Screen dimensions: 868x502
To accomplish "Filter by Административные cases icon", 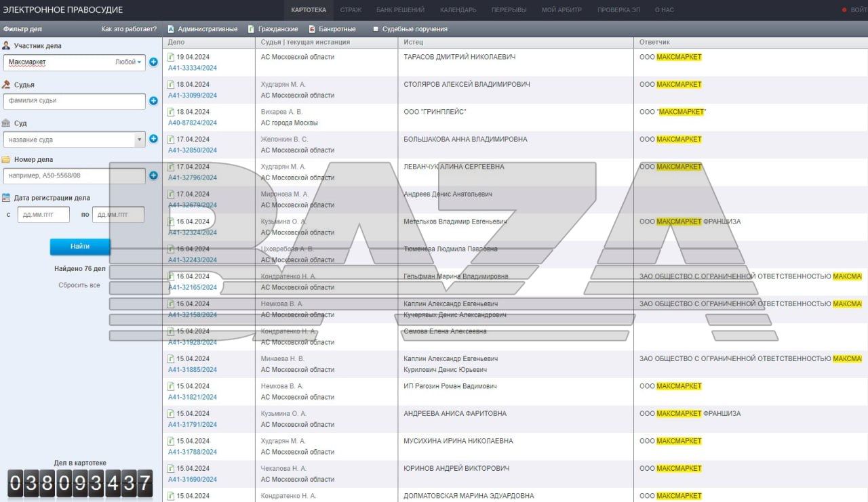I will (170, 29).
